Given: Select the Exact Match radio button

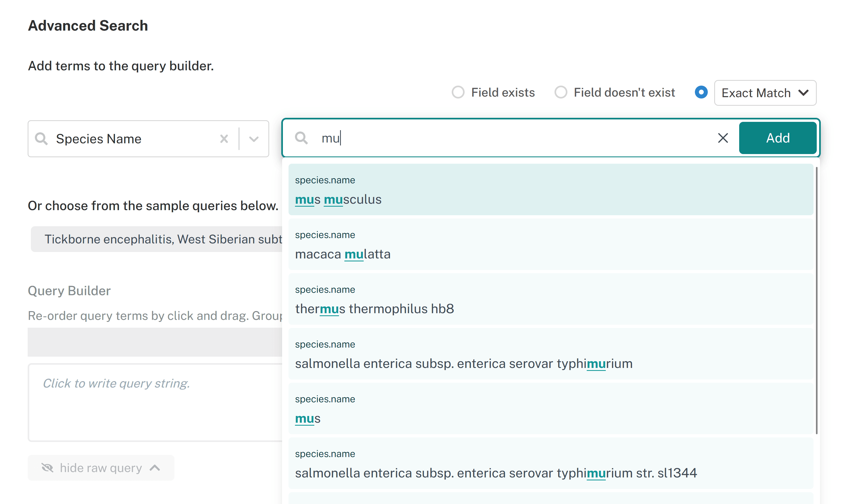Looking at the screenshot, I should pos(701,92).
